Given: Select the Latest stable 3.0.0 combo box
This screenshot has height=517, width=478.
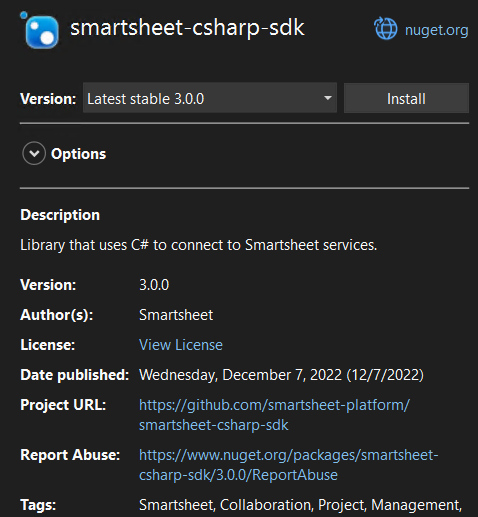Looking at the screenshot, I should pos(210,98).
